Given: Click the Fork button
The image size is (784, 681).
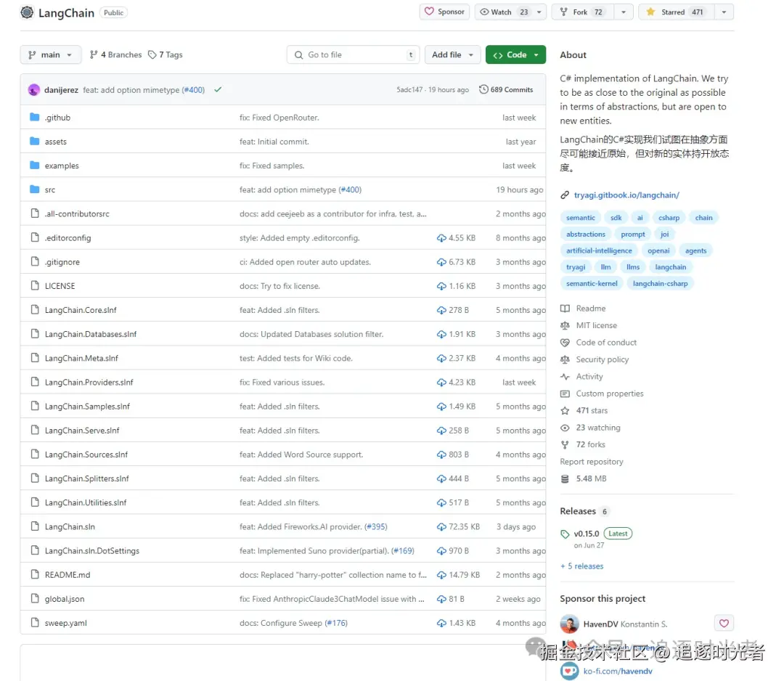Looking at the screenshot, I should coord(583,12).
